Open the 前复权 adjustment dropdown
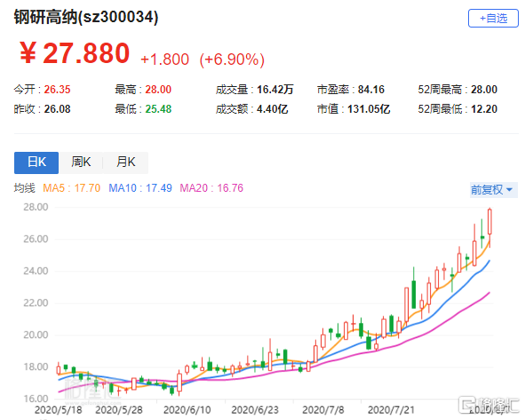This screenshot has width=525, height=420. point(494,190)
